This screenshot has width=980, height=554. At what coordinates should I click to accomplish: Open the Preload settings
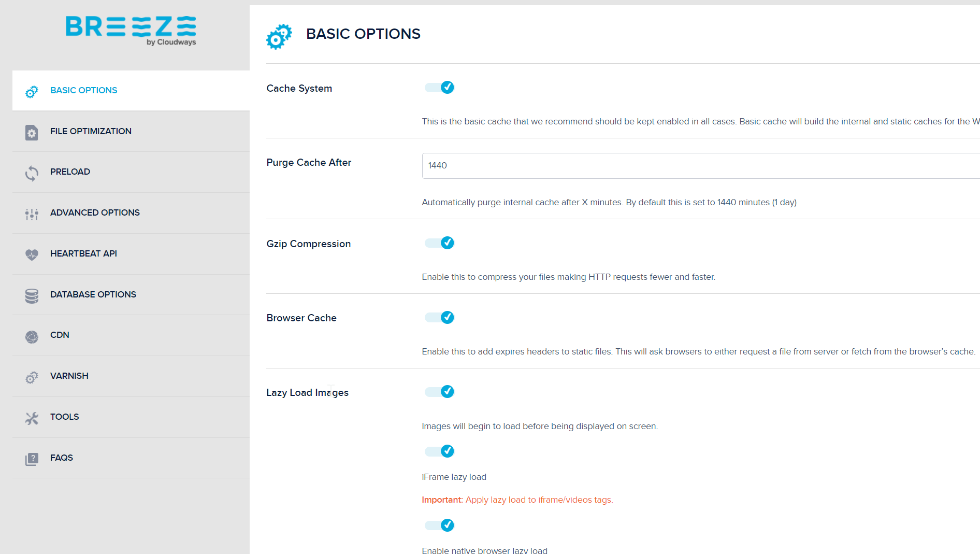131,172
